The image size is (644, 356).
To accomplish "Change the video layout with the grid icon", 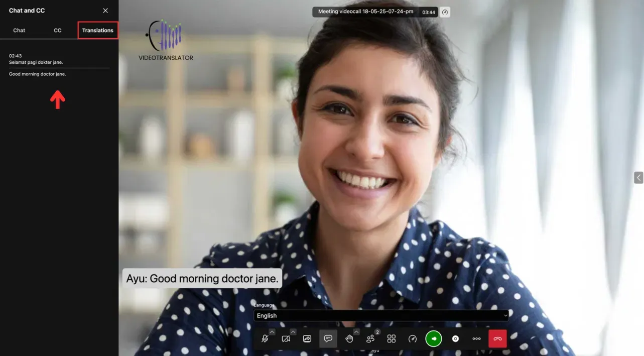I will (392, 339).
